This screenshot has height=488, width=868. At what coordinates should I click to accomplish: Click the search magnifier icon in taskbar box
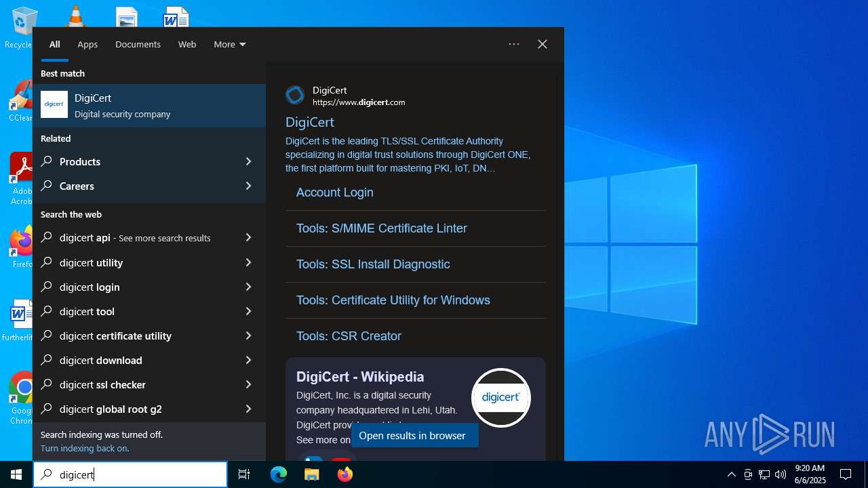pyautogui.click(x=47, y=474)
